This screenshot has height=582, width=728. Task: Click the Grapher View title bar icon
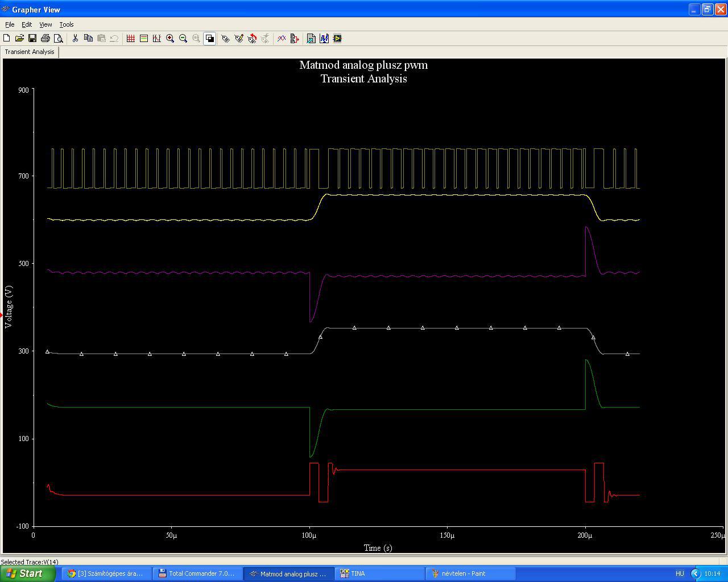[6, 9]
